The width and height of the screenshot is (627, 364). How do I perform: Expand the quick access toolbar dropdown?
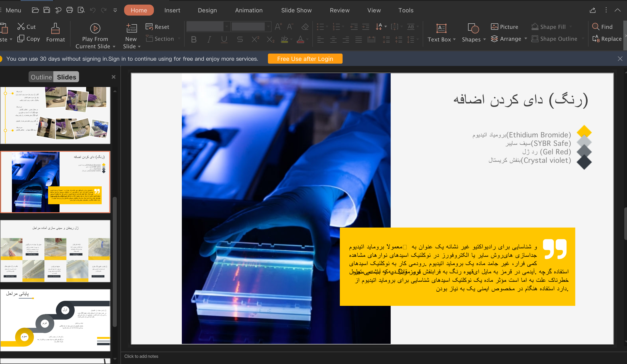(x=115, y=10)
